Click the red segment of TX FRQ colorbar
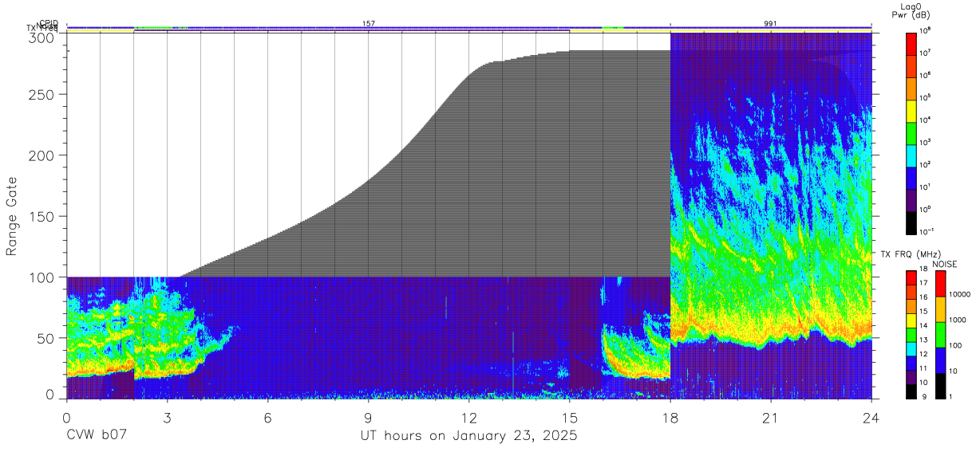This screenshot has height=452, width=980. pos(911,278)
